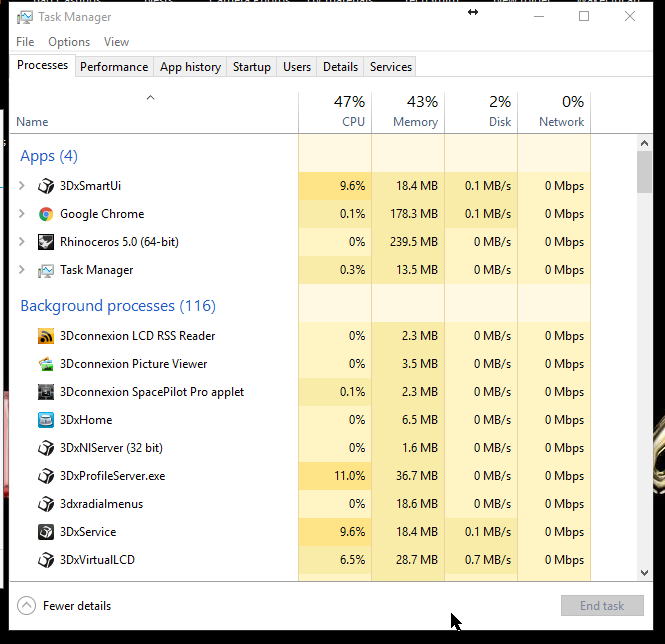Select the 3dxradialmenus process name

pos(101,504)
